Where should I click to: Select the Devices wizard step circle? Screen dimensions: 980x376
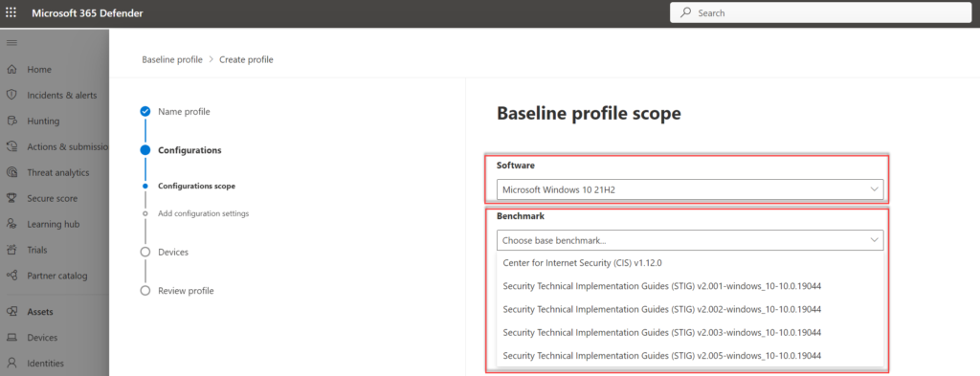[x=145, y=253]
